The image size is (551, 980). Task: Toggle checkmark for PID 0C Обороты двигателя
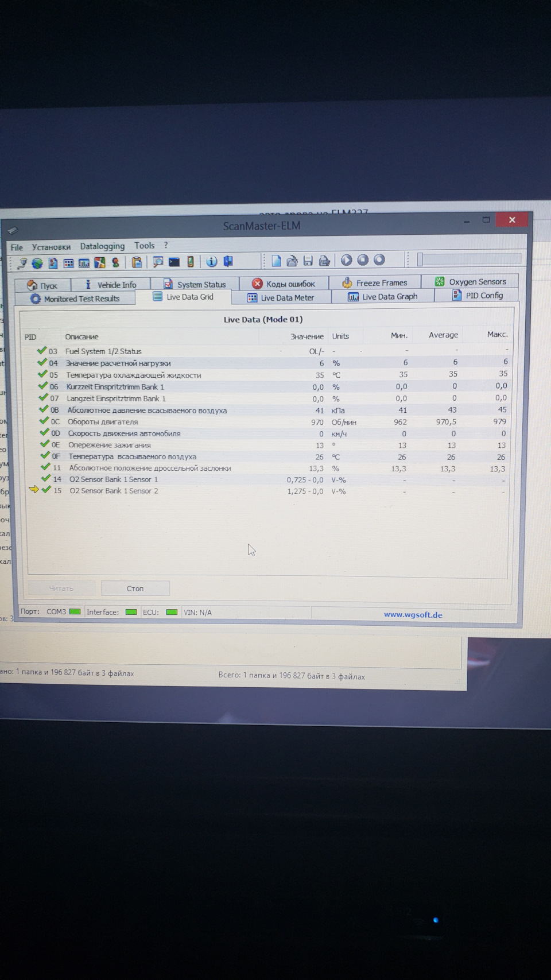pyautogui.click(x=44, y=421)
